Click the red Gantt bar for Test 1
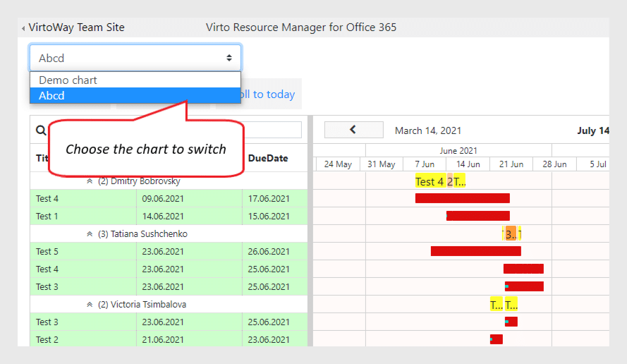Viewport: 627px width, 364px height. 478,216
